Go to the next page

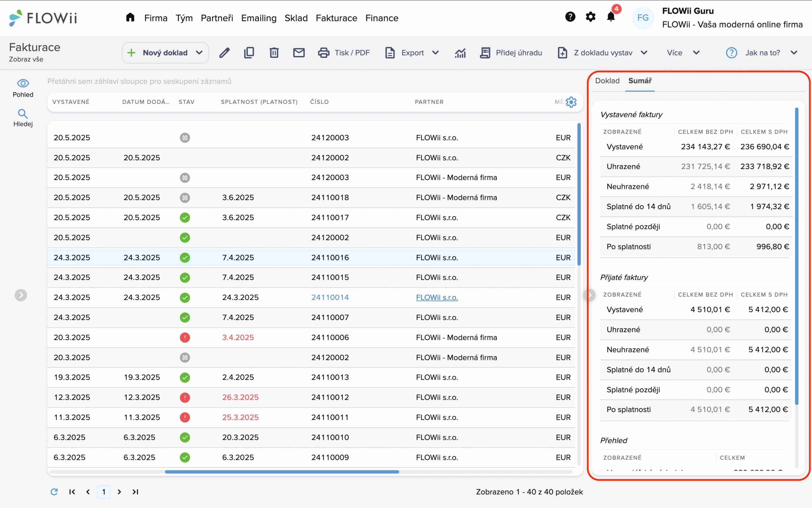(120, 492)
